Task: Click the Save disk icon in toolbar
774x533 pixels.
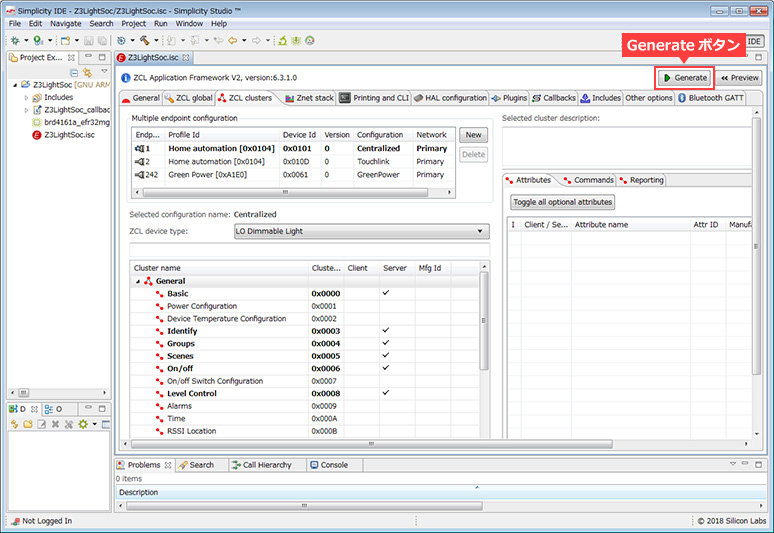Action: (x=89, y=40)
